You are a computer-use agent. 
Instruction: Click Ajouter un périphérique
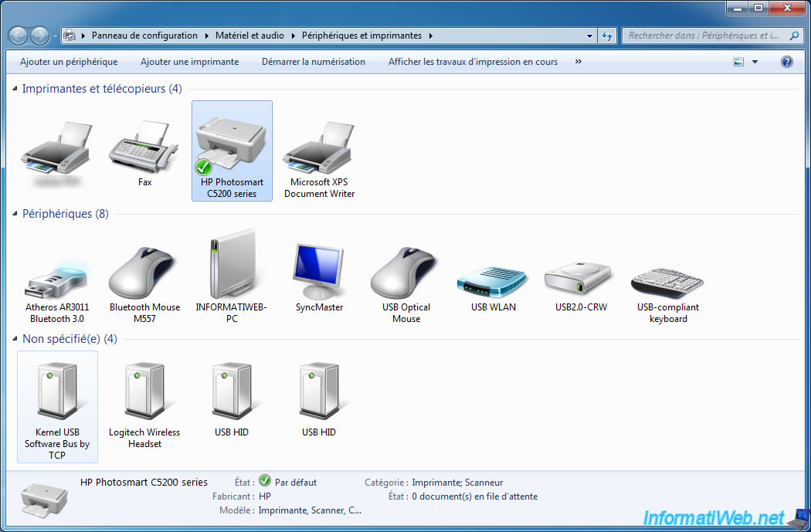click(69, 62)
